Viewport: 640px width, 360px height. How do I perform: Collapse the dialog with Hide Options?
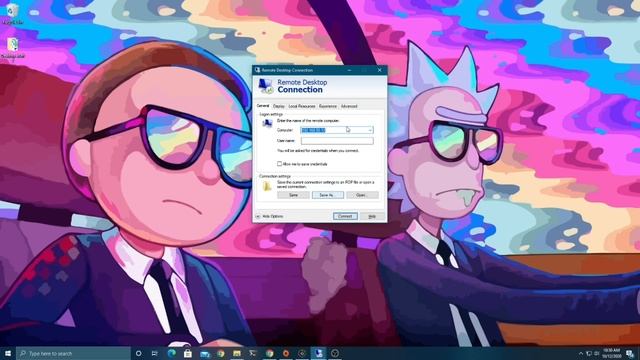pos(270,216)
